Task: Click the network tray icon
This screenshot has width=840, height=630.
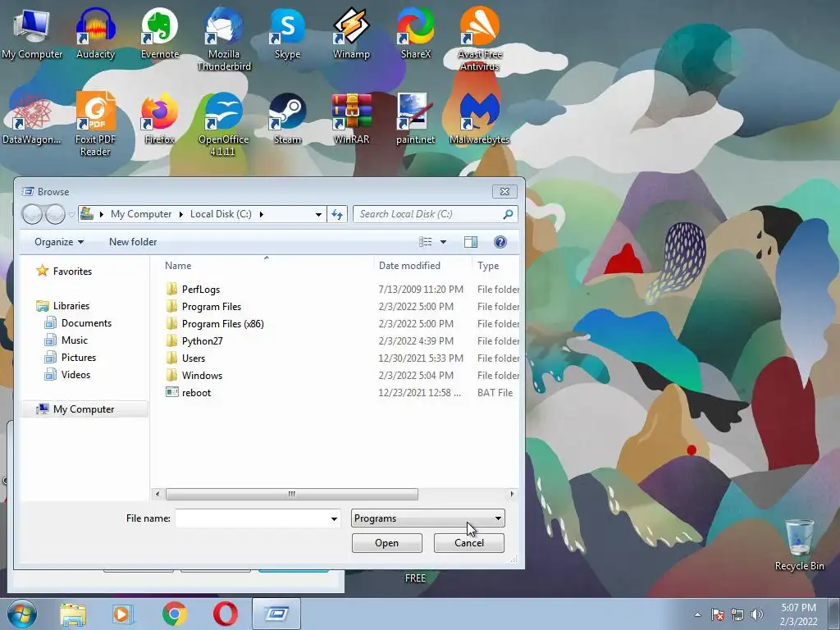Action: click(737, 614)
